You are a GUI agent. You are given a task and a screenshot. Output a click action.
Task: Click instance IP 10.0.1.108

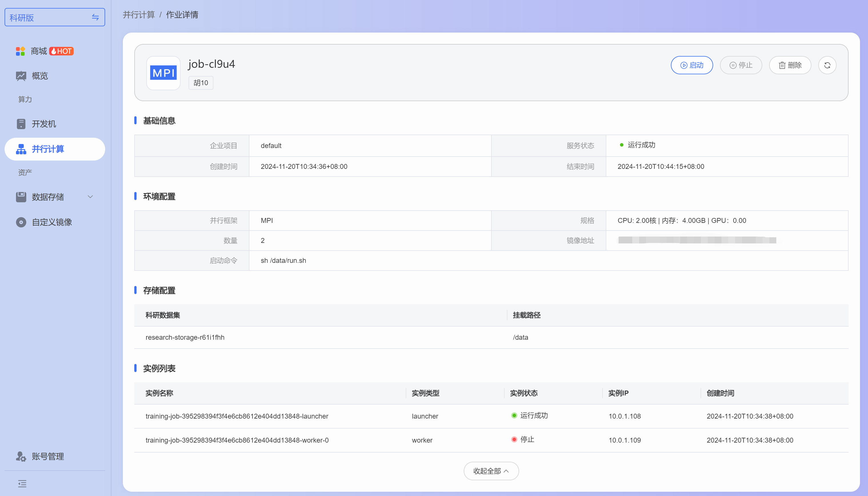click(x=625, y=416)
